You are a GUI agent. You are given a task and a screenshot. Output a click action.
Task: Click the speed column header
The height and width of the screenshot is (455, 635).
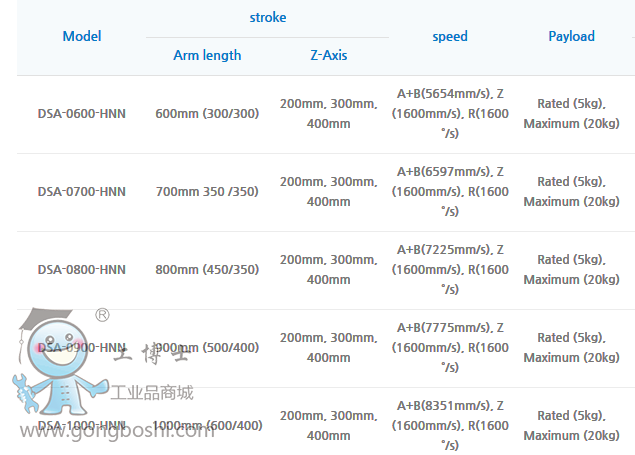(450, 37)
